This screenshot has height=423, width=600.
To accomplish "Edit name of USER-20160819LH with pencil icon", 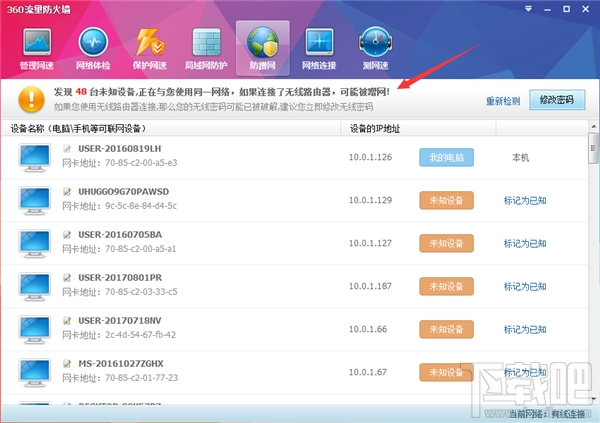I will point(67,149).
